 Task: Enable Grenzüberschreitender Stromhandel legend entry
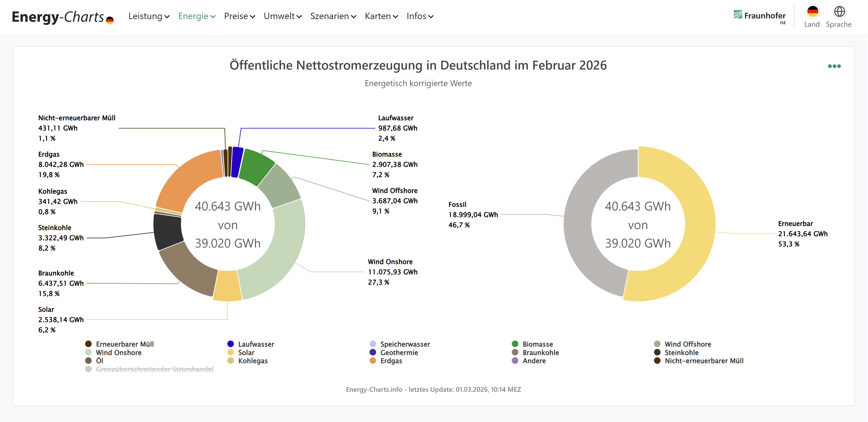[x=154, y=369]
